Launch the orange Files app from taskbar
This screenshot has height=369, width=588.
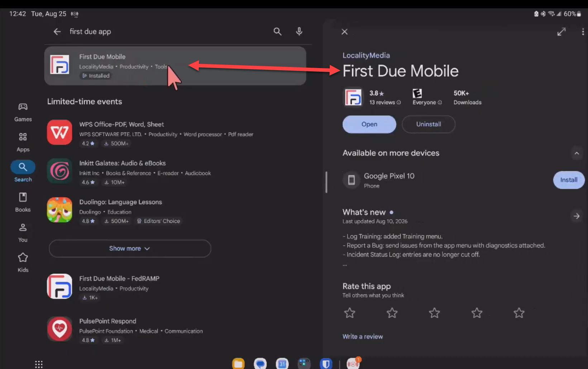[238, 364]
